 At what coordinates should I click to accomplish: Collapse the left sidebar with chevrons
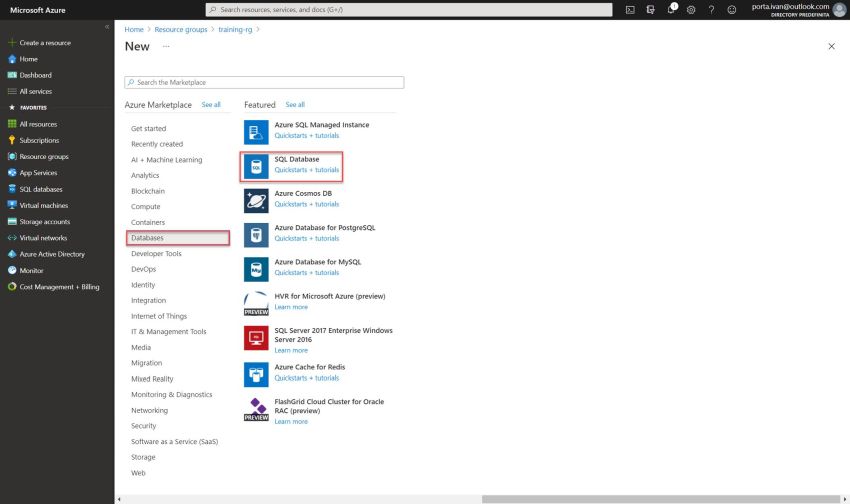[x=107, y=27]
